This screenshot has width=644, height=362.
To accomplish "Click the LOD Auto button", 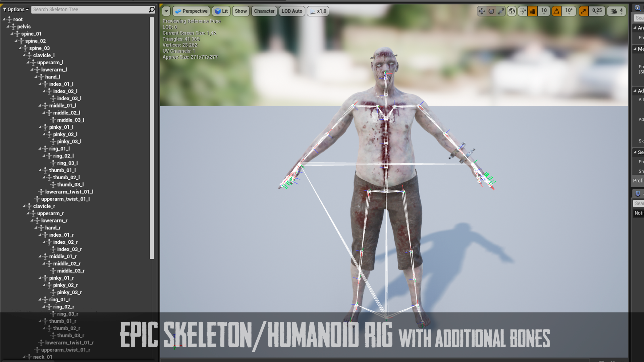I will coord(291,11).
